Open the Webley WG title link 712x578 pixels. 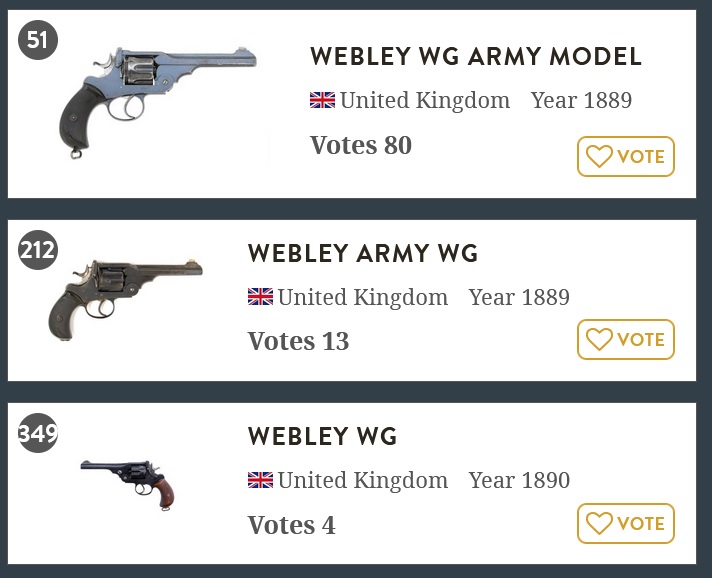coord(322,437)
